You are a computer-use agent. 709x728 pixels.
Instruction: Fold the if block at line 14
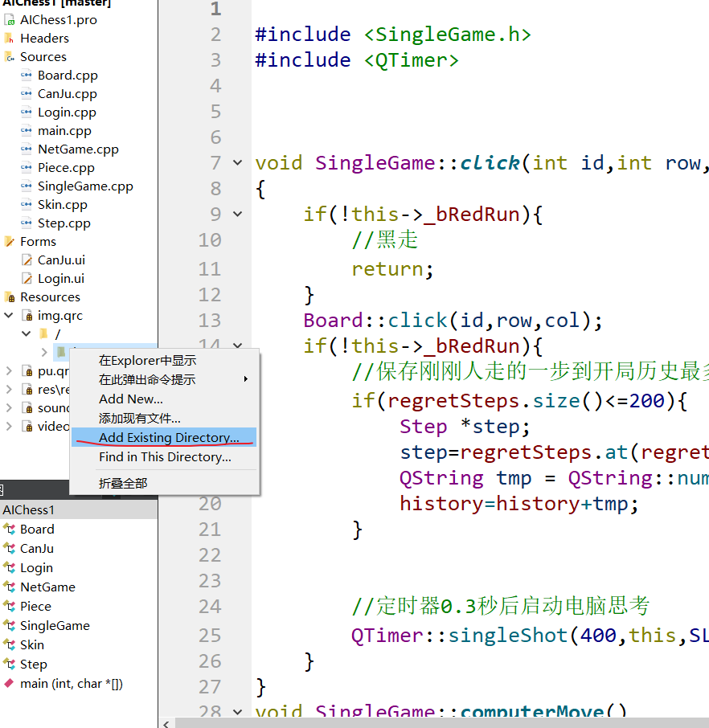(x=237, y=346)
